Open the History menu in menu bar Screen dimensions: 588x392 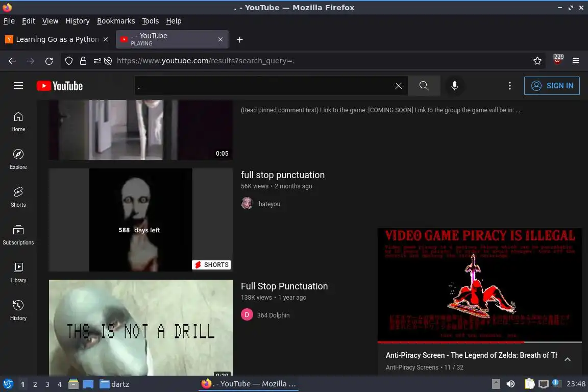point(78,21)
